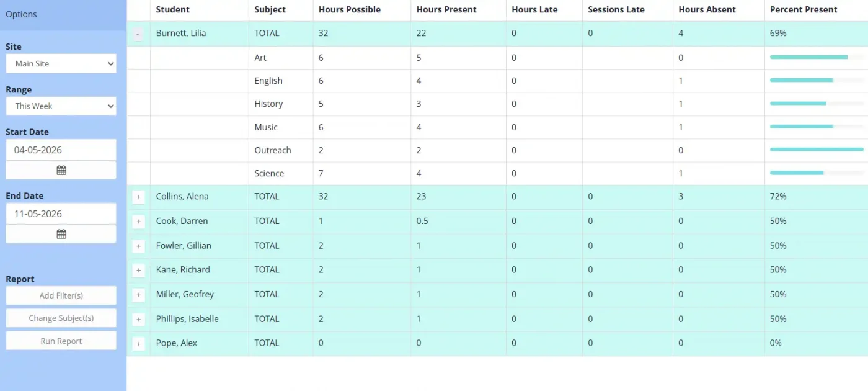Sort by the Hours Absent column header
The height and width of the screenshot is (391, 868).
(707, 9)
